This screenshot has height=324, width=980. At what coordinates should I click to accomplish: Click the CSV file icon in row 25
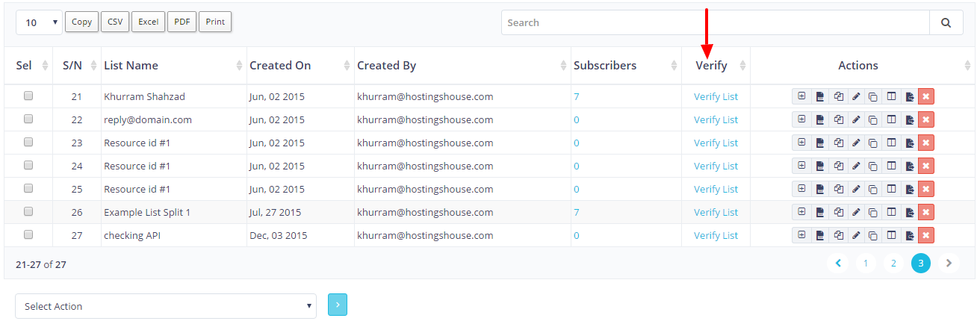(820, 189)
